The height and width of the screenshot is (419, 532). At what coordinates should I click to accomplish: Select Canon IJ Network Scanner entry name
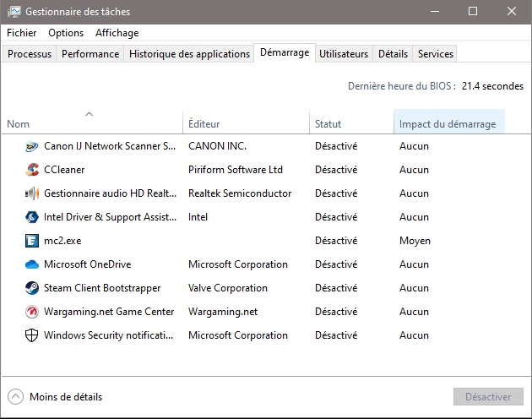pyautogui.click(x=110, y=146)
